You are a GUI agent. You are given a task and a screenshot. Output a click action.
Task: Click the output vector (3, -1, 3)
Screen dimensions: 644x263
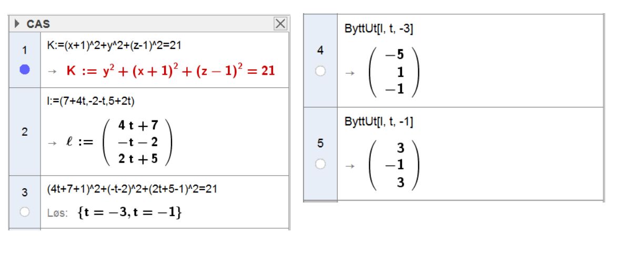click(394, 166)
